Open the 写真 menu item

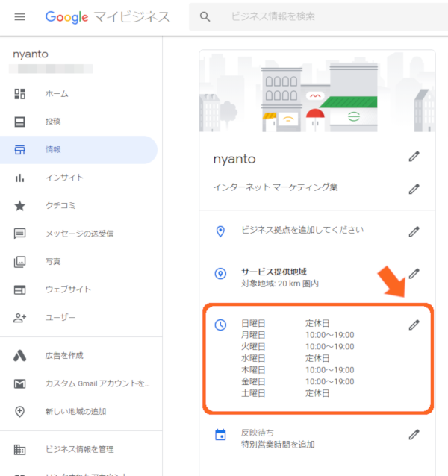coord(78,261)
